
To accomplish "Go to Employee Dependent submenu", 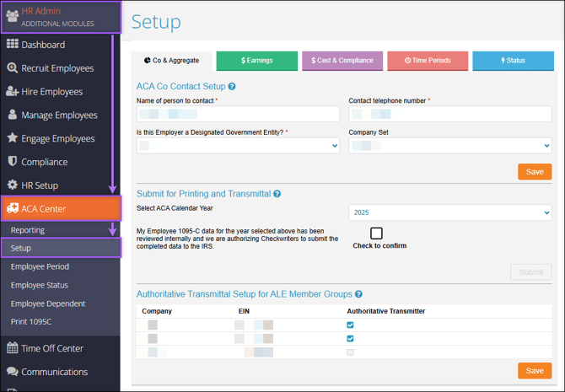I will click(x=60, y=303).
